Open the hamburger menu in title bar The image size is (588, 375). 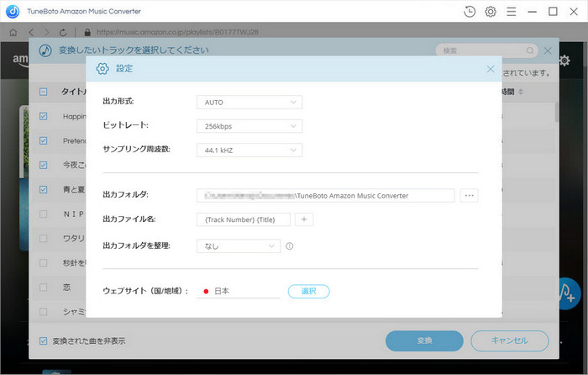pos(511,12)
